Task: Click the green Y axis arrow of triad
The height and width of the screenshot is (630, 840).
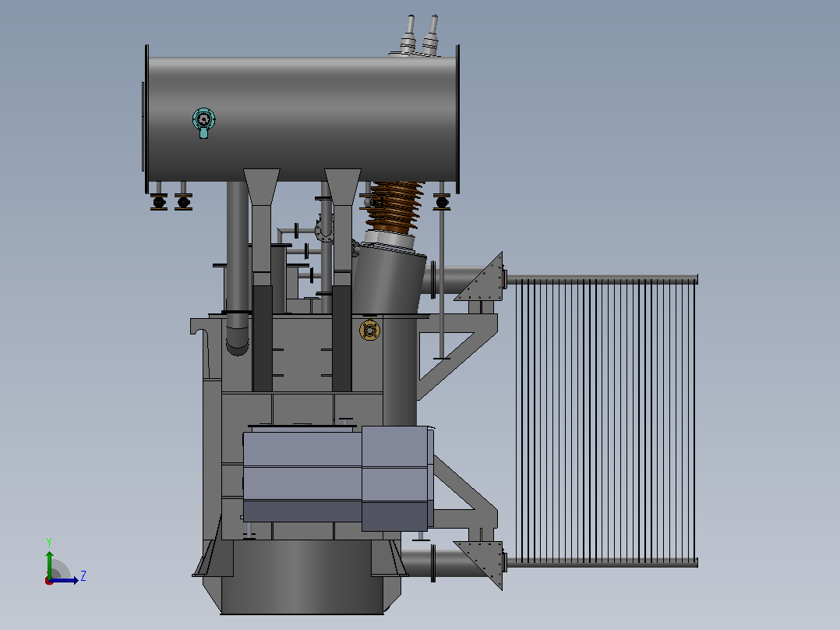Action: (x=49, y=563)
